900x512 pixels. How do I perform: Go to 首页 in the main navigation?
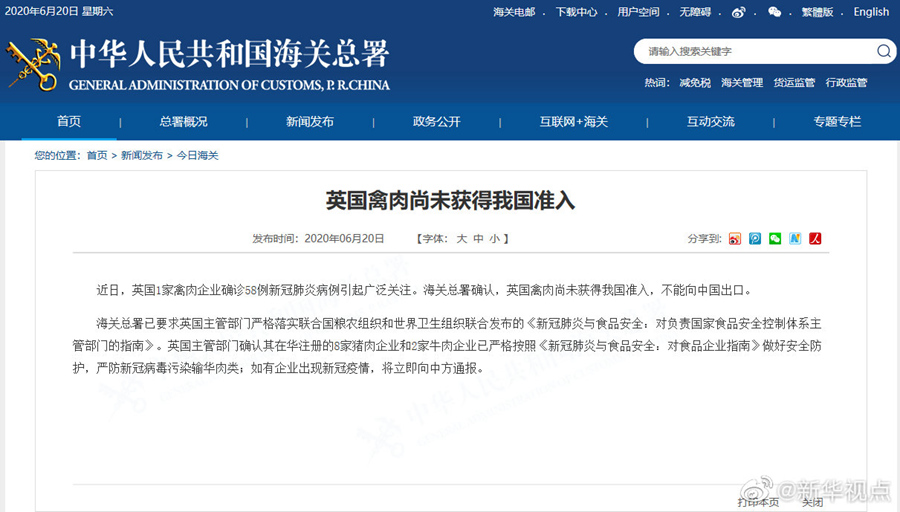69,122
